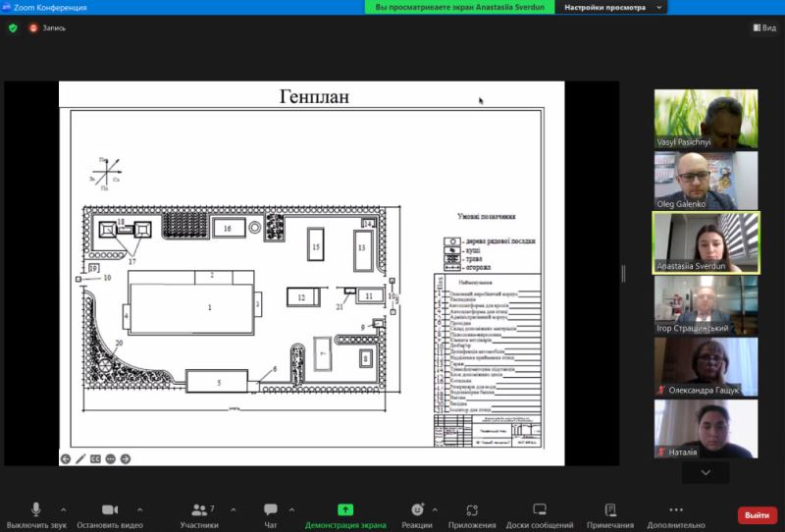Leave the meeting with Выйти button
The width and height of the screenshot is (785, 532).
(757, 514)
